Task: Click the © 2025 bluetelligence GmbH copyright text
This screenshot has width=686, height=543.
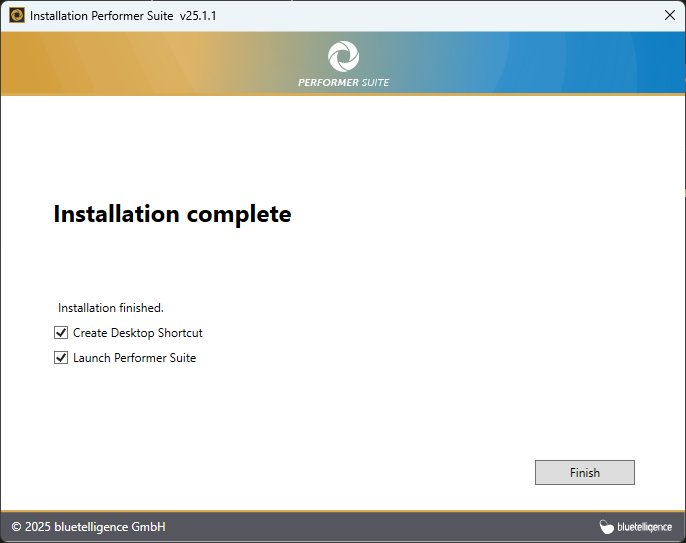Action: 88,527
